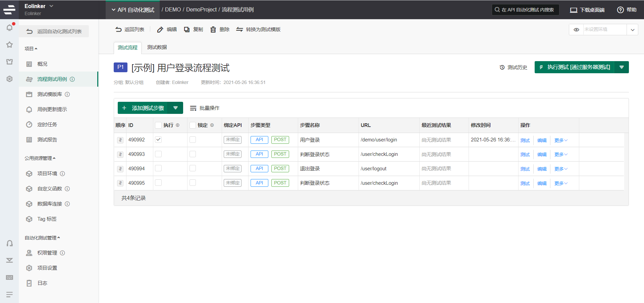Expand 更多 menu for step 490994
Image resolution: width=644 pixels, height=303 pixels.
[x=560, y=169]
